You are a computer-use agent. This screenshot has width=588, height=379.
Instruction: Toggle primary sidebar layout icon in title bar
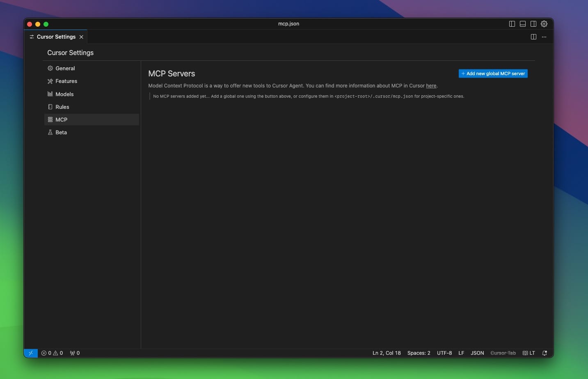(512, 24)
